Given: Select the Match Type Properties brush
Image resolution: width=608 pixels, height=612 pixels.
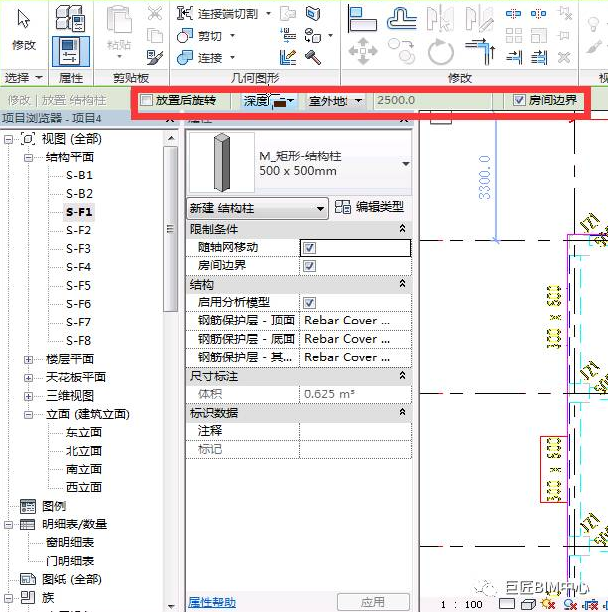Looking at the screenshot, I should coord(155,57).
